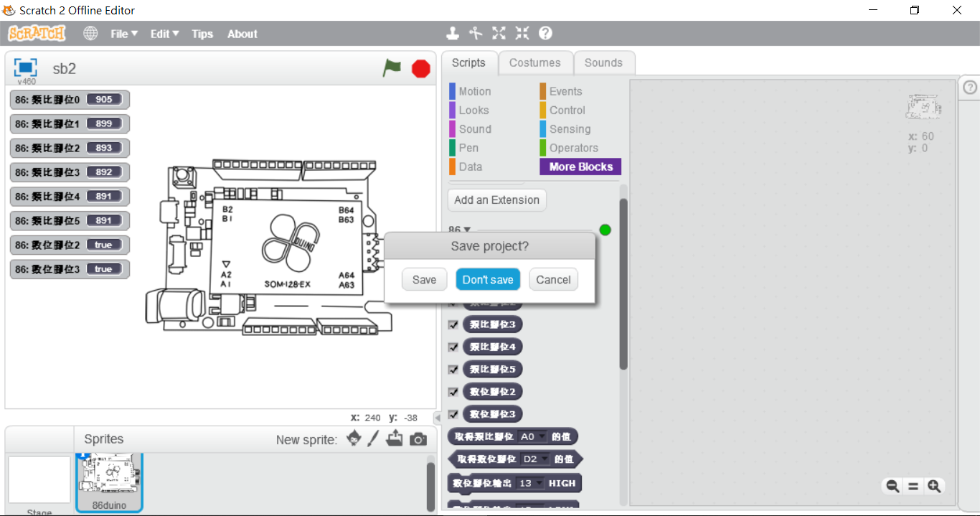Toggle the 類比腳位4 monitor checkbox
Screen dimensions: 980x516
point(453,347)
